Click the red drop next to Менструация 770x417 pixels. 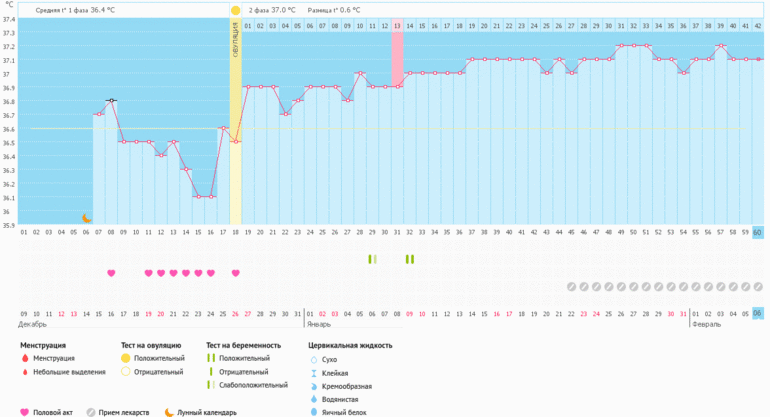[x=24, y=358]
